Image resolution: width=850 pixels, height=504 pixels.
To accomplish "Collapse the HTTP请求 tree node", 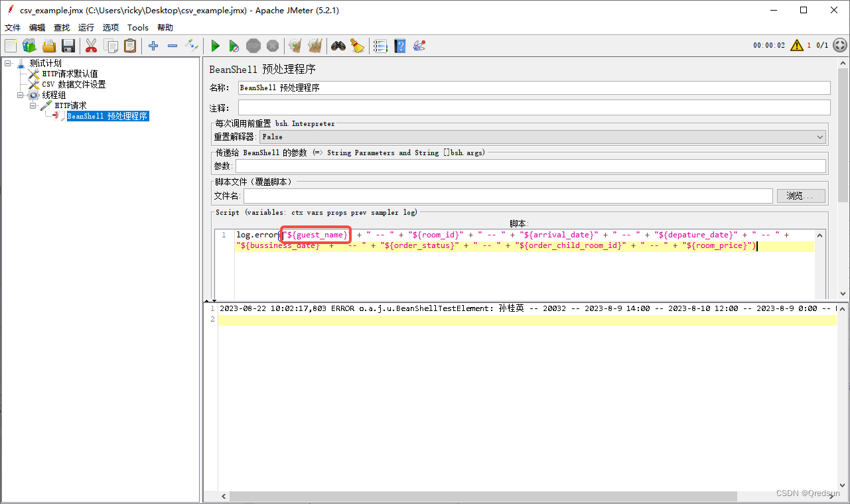I will click(x=33, y=105).
